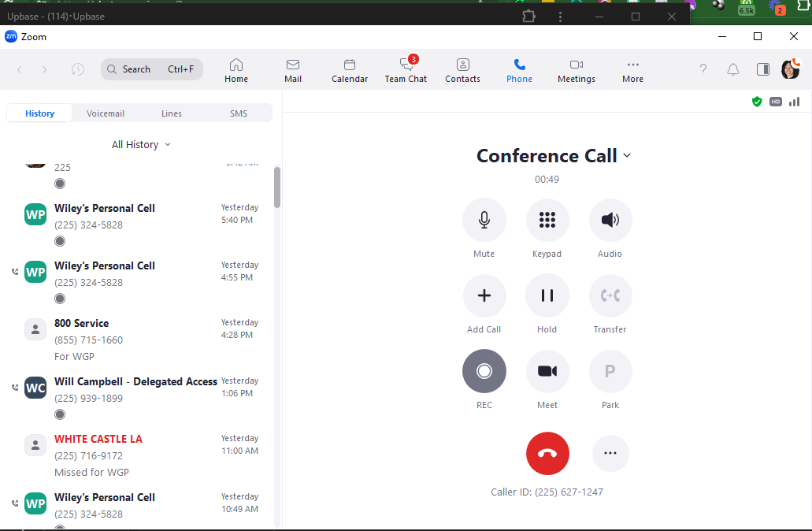Toggle the HD call indicator
Screen dimensions: 812x531
776,102
